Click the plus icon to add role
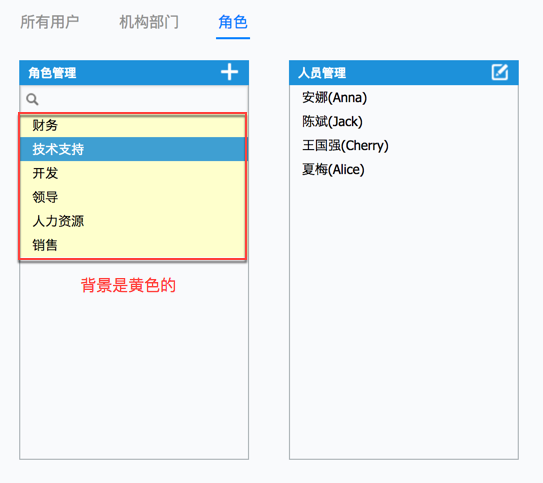The height and width of the screenshot is (483, 543). coord(229,72)
